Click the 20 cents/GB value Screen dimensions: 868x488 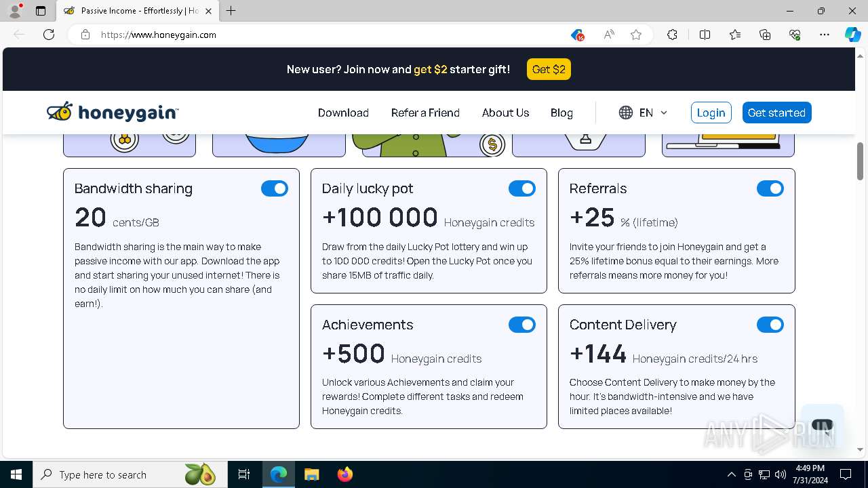click(117, 218)
